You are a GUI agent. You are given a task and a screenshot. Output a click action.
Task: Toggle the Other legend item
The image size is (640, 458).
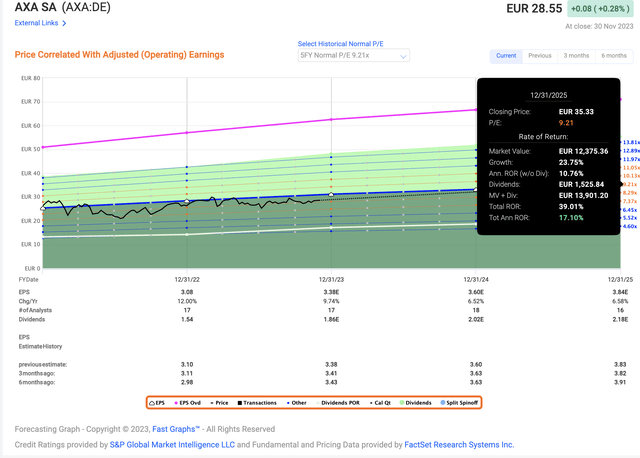coord(297,402)
